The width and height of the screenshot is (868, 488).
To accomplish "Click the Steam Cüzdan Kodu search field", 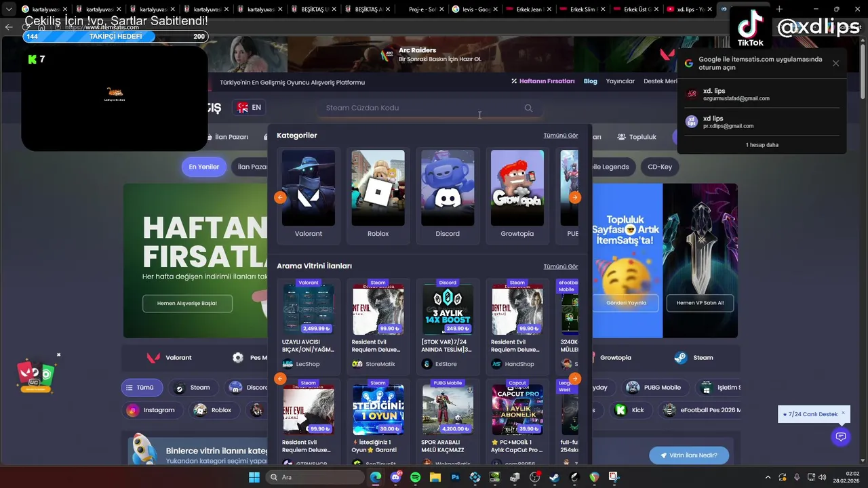I will point(429,108).
